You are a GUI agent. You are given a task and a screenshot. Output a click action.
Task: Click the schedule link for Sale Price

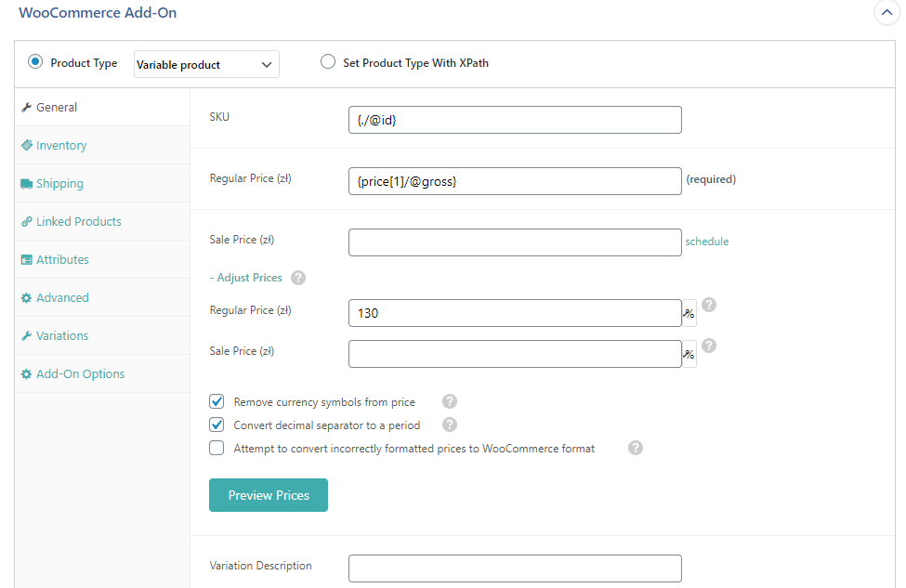tap(707, 242)
